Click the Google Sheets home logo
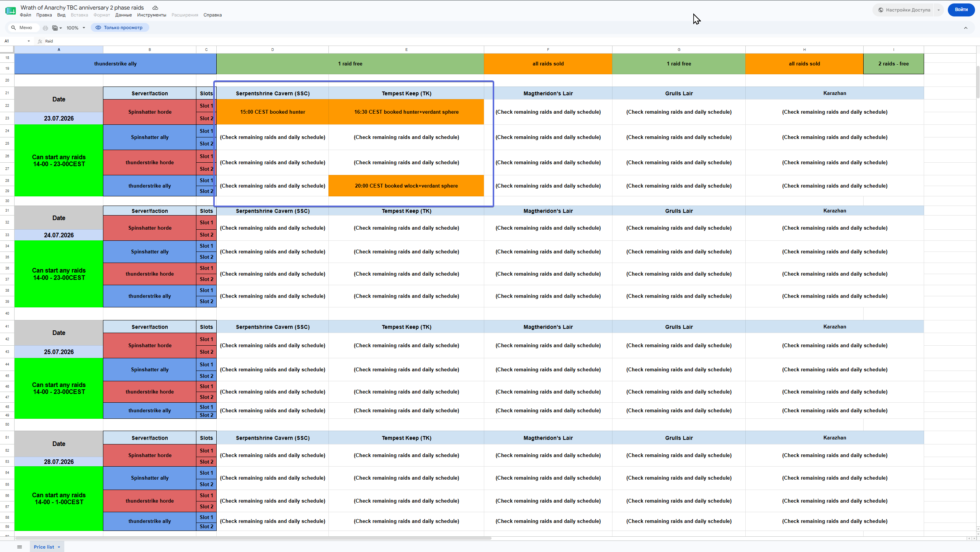 [x=11, y=11]
